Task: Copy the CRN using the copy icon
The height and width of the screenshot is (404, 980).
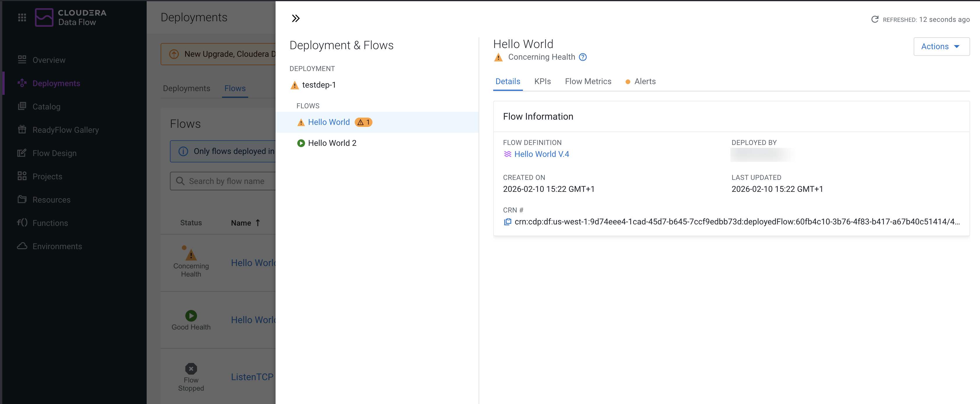Action: [x=507, y=222]
